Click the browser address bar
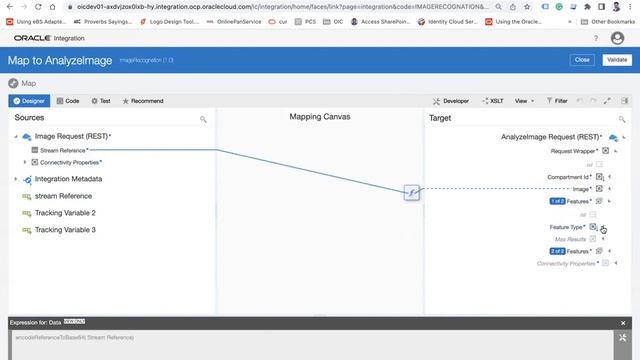The height and width of the screenshot is (360, 640). 282,7
